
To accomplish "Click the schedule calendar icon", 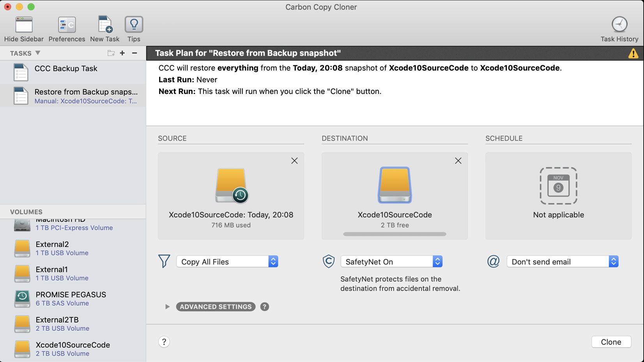I will tap(558, 186).
